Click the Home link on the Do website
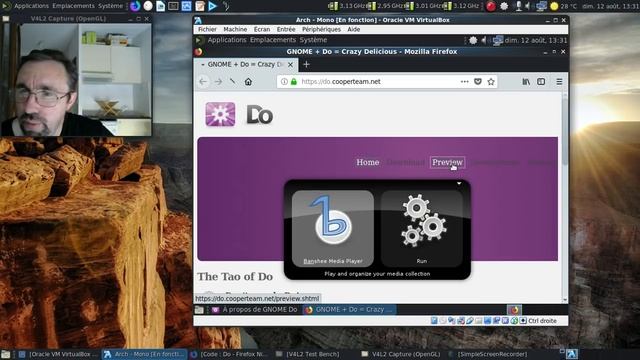 pos(367,162)
